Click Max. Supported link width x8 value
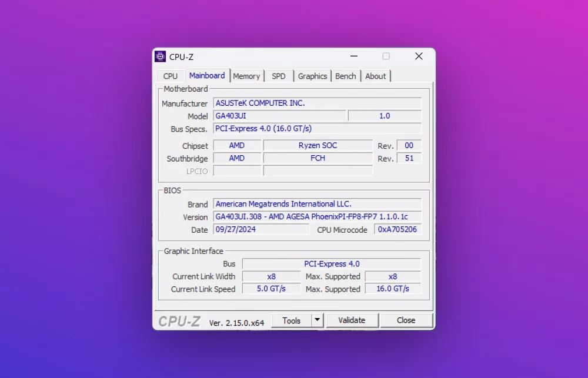 (x=393, y=277)
